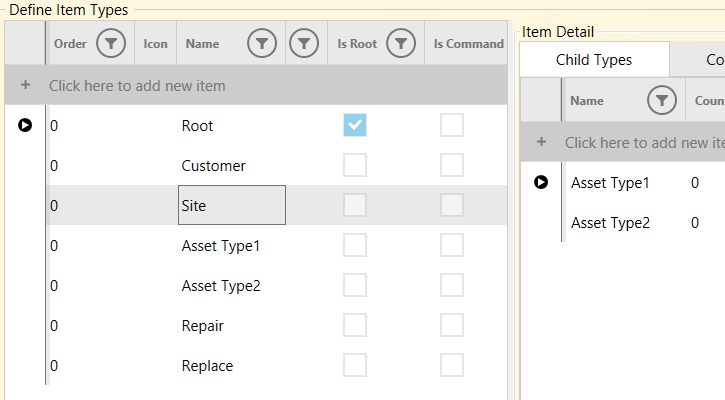
Task: Switch to the Child Types tab
Action: (594, 60)
